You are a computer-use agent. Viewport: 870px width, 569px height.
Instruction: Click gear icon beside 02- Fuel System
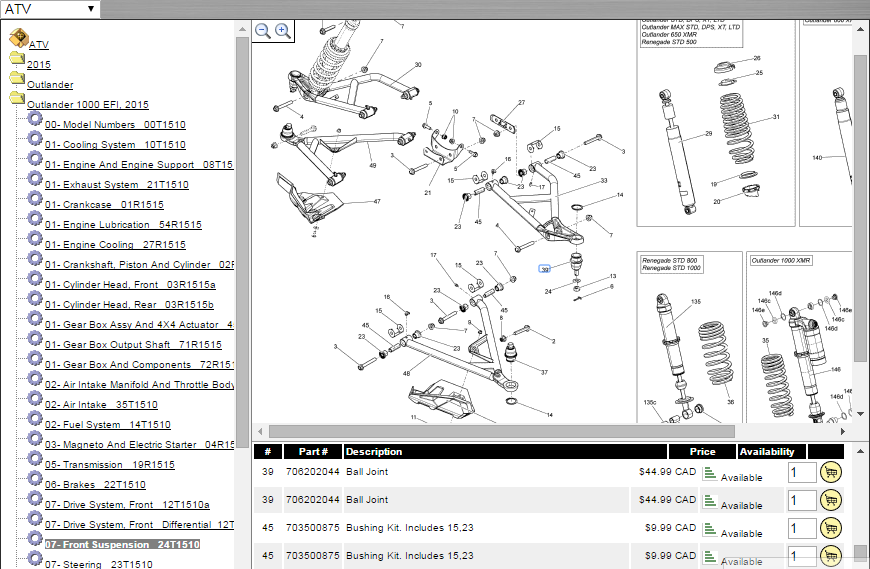pos(35,418)
